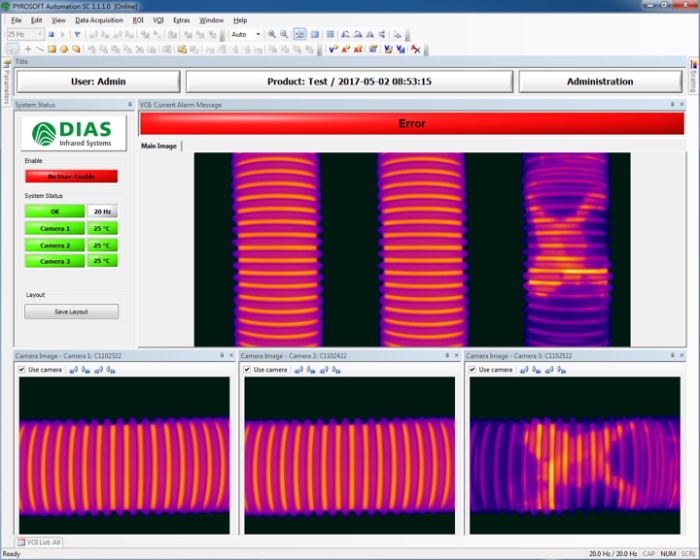Select the ellipse ROI drawing tool
700x560 pixels.
64,48
